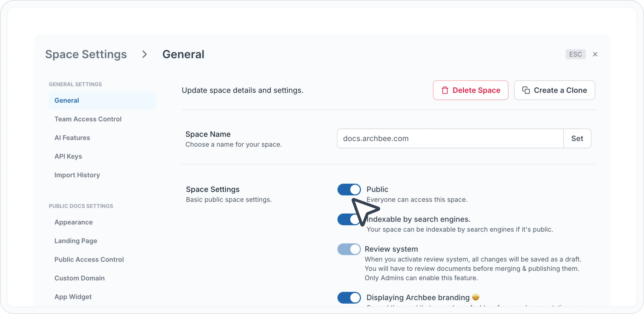Viewport: 644px width, 314px height.
Task: Click the star-eyes emoji beside Archbee branding
Action: (x=476, y=297)
